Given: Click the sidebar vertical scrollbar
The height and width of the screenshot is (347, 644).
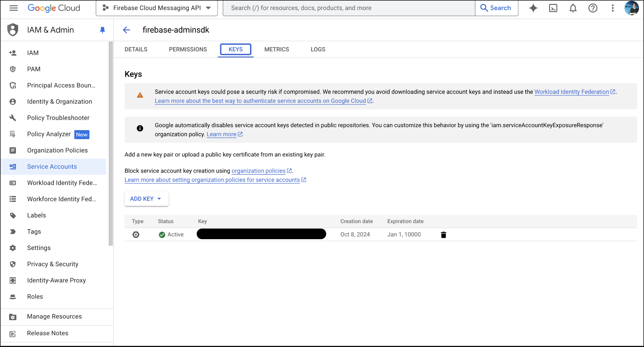Looking at the screenshot, I should click(x=111, y=144).
